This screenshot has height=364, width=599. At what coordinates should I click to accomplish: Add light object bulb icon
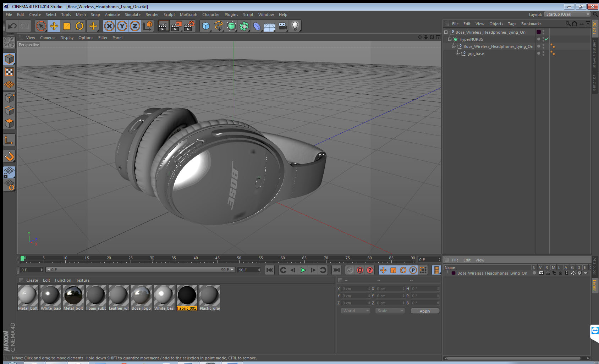click(x=295, y=26)
